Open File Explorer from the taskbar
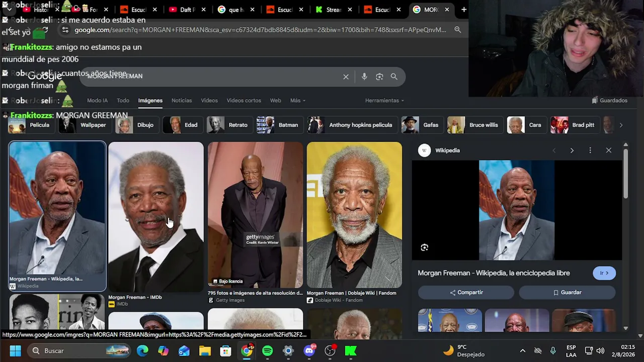The image size is (644, 362). (x=205, y=350)
